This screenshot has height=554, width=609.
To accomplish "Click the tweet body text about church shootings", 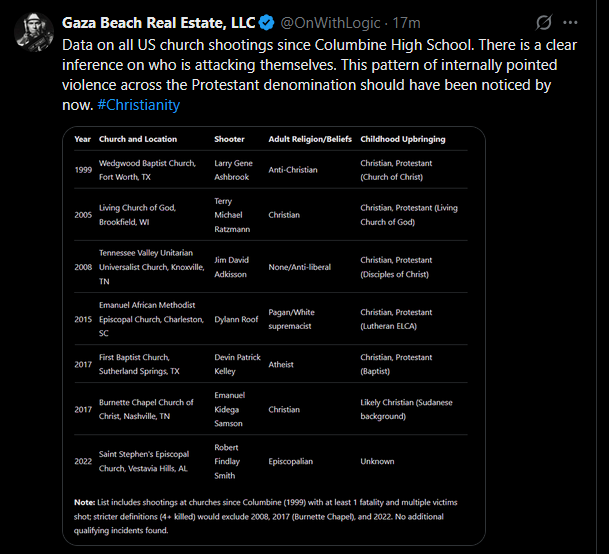I will pyautogui.click(x=319, y=75).
